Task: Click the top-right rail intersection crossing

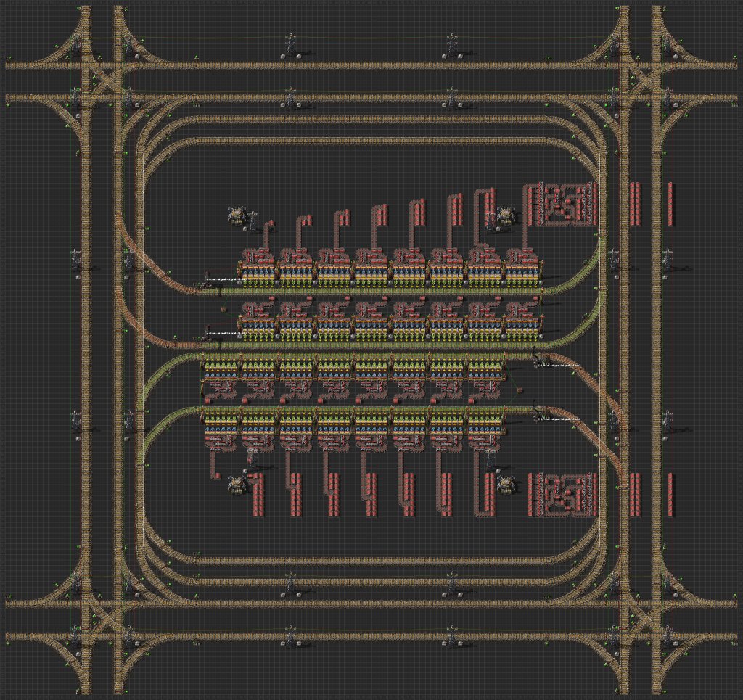Action: pyautogui.click(x=640, y=81)
